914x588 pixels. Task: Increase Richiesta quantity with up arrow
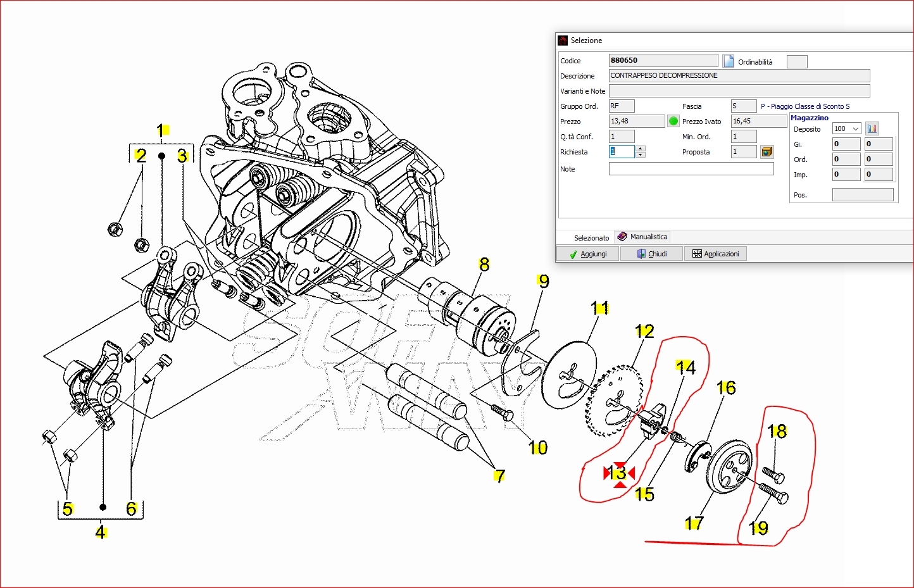coord(641,149)
